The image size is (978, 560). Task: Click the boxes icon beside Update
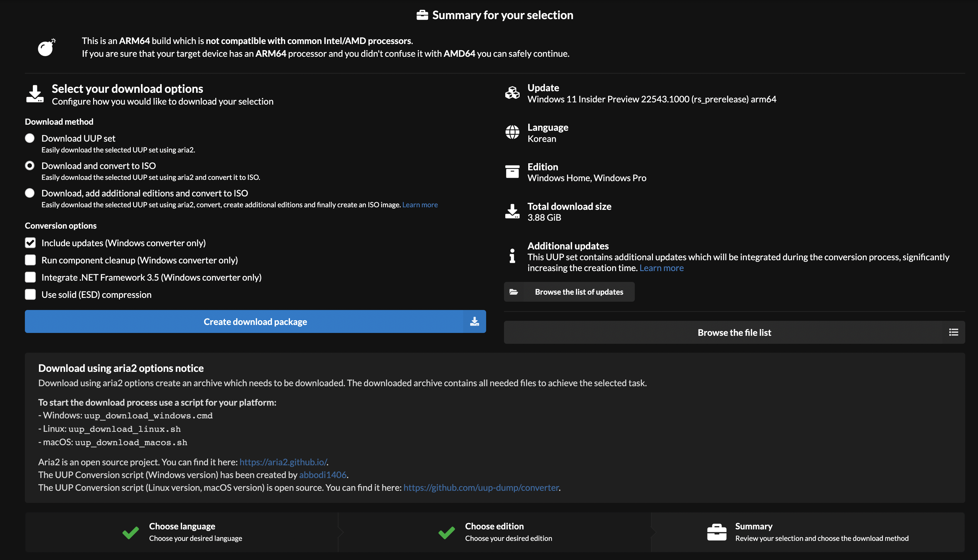point(512,93)
